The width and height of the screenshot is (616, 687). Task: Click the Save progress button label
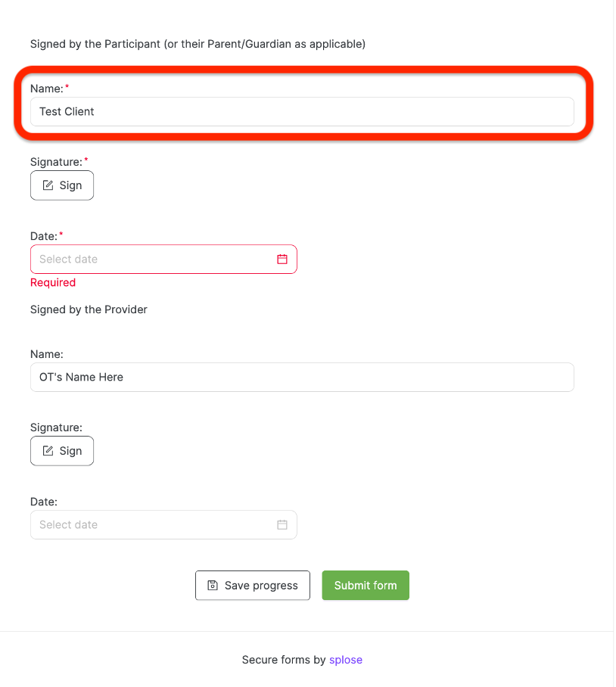pyautogui.click(x=261, y=585)
